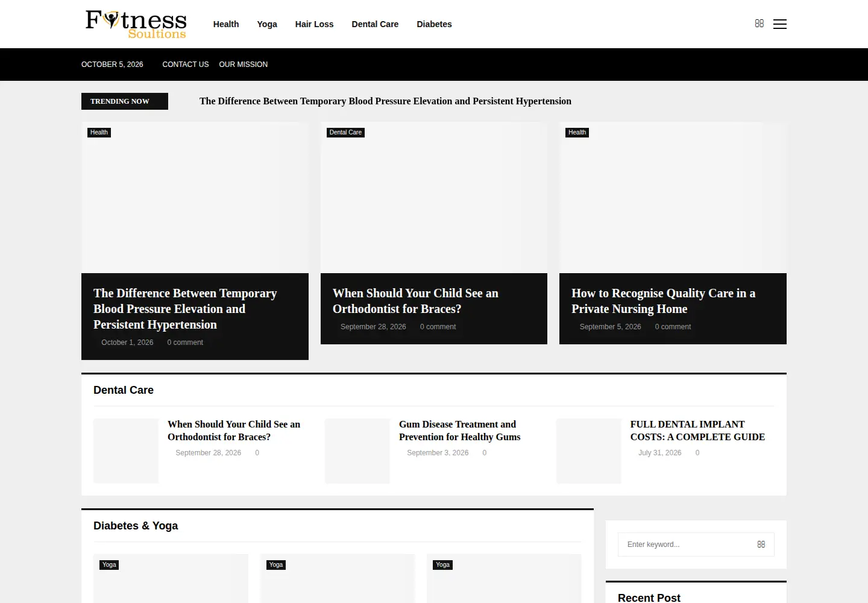The height and width of the screenshot is (603, 868).
Task: Open Gum Disease Treatment and Prevention article
Action: tap(459, 431)
